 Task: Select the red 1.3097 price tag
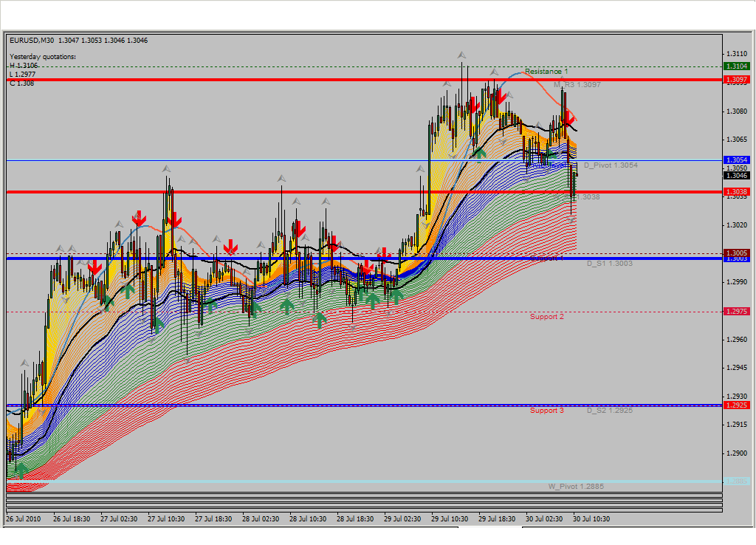tap(736, 79)
